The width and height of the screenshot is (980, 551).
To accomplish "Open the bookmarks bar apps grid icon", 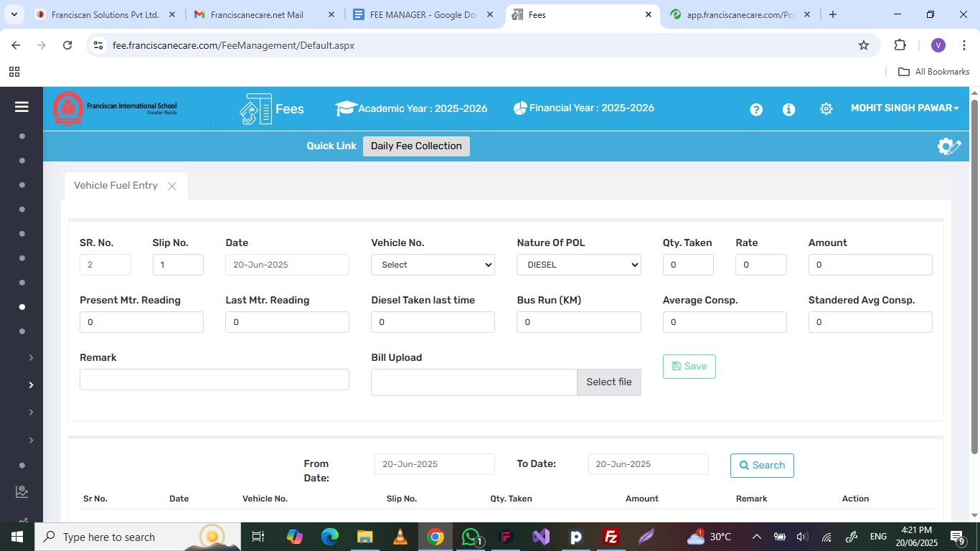I will coord(14,72).
